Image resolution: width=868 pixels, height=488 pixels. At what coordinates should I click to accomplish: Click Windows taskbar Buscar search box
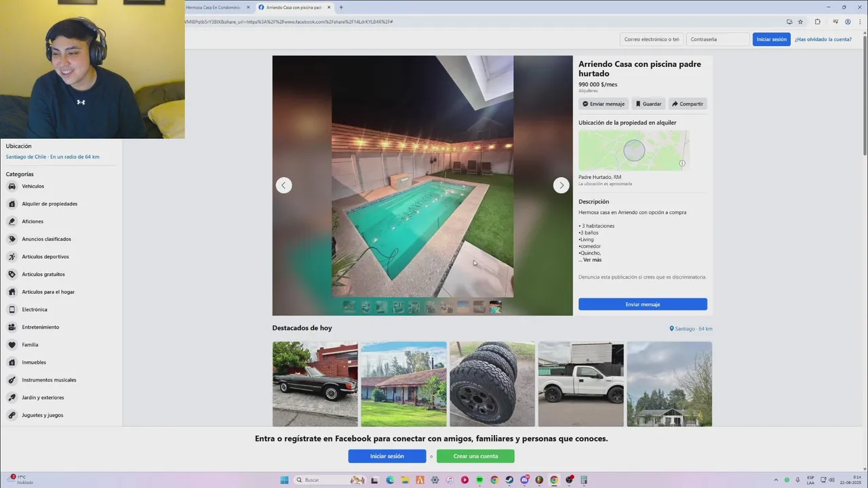[330, 480]
